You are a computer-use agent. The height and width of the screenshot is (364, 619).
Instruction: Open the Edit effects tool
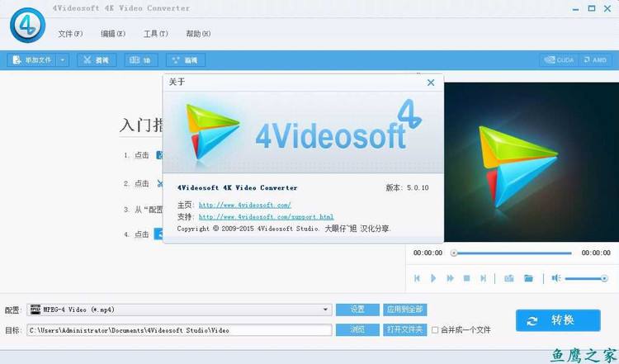click(185, 60)
